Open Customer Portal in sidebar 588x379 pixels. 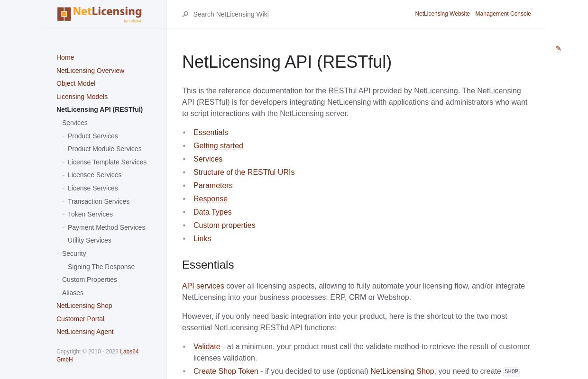[x=80, y=319]
